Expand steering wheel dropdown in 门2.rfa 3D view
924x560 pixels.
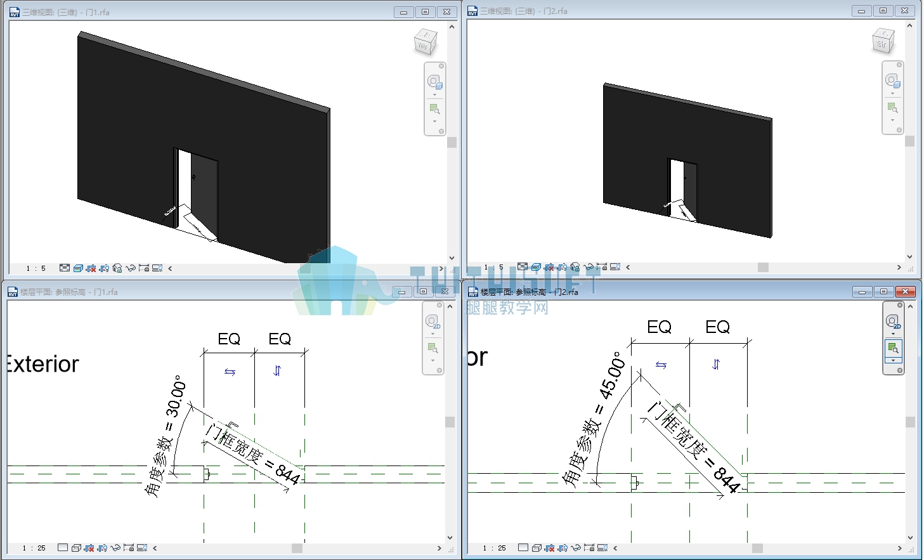click(x=892, y=93)
